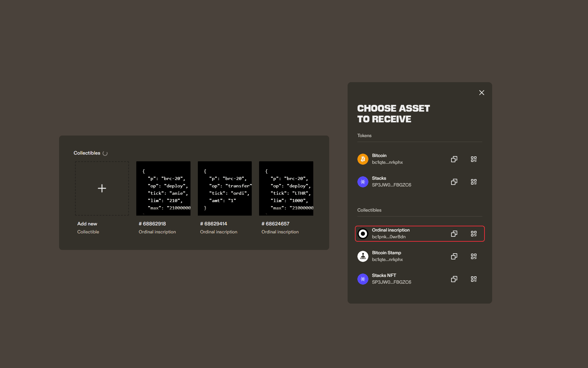Close the Choose Asset dialog
This screenshot has width=588, height=368.
click(x=481, y=93)
